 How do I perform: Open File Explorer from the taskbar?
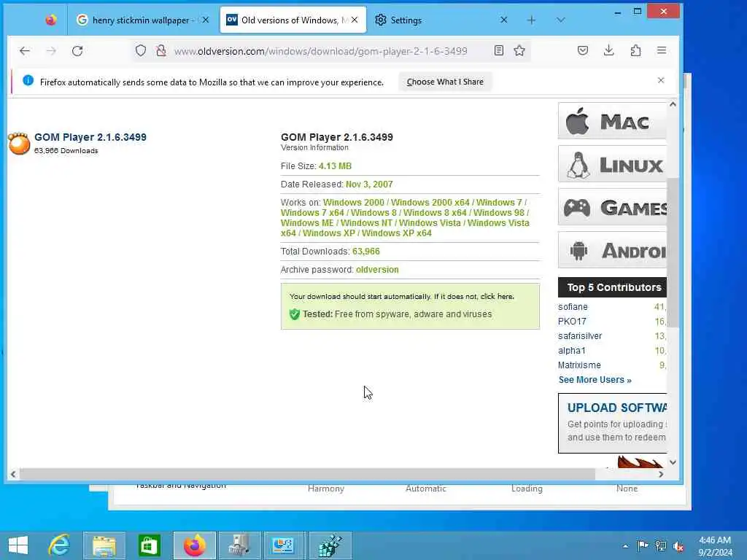104,545
